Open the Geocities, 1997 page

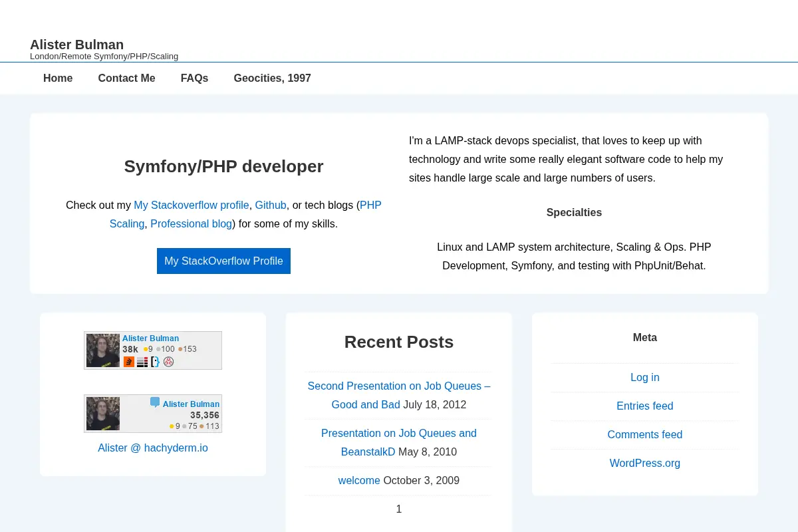click(x=272, y=78)
